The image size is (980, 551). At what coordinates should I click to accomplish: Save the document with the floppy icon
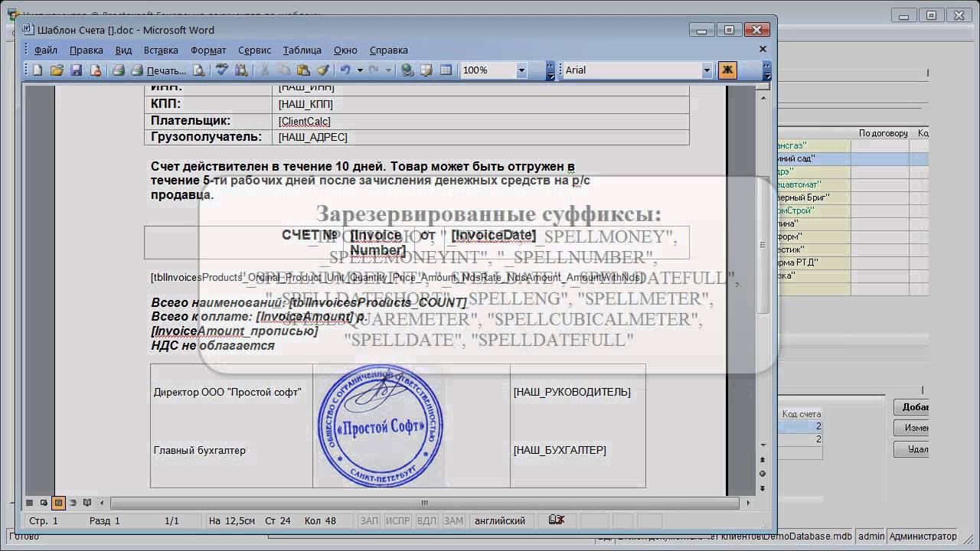pos(76,70)
